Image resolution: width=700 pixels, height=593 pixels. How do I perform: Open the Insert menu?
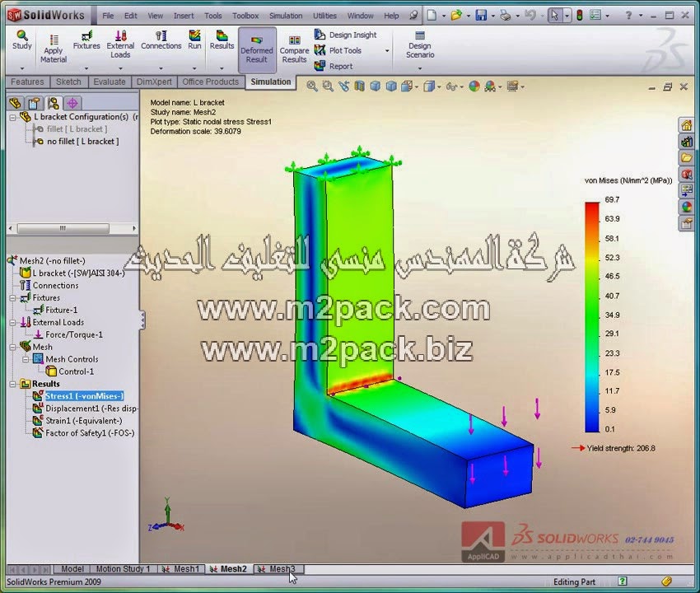tap(184, 16)
